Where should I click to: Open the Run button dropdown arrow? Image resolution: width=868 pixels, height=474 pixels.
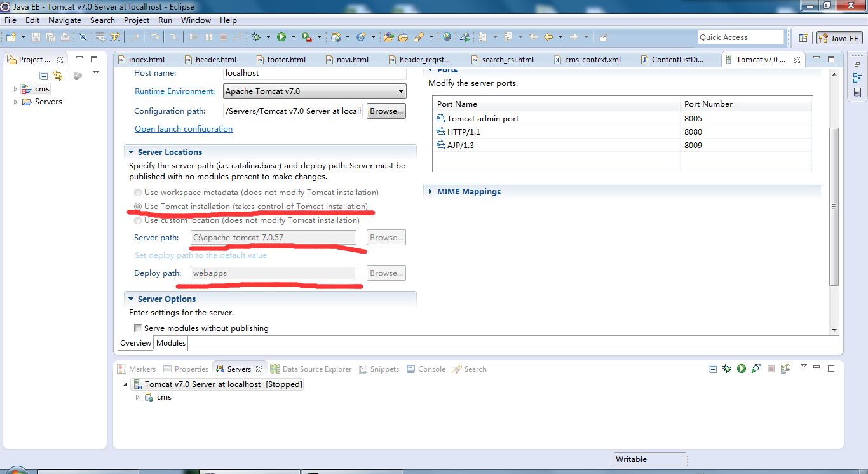293,37
